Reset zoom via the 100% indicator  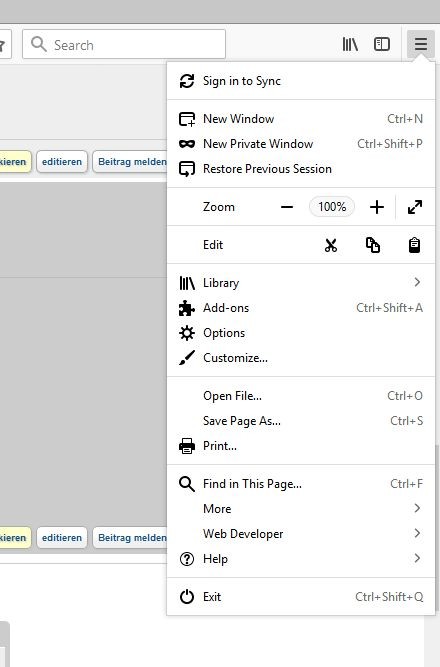click(332, 207)
